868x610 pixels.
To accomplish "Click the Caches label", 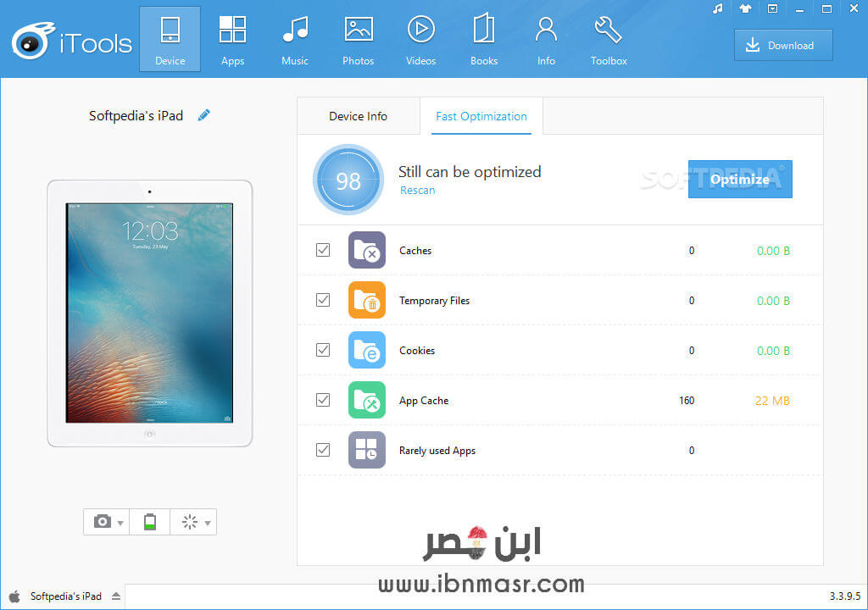I will (415, 251).
